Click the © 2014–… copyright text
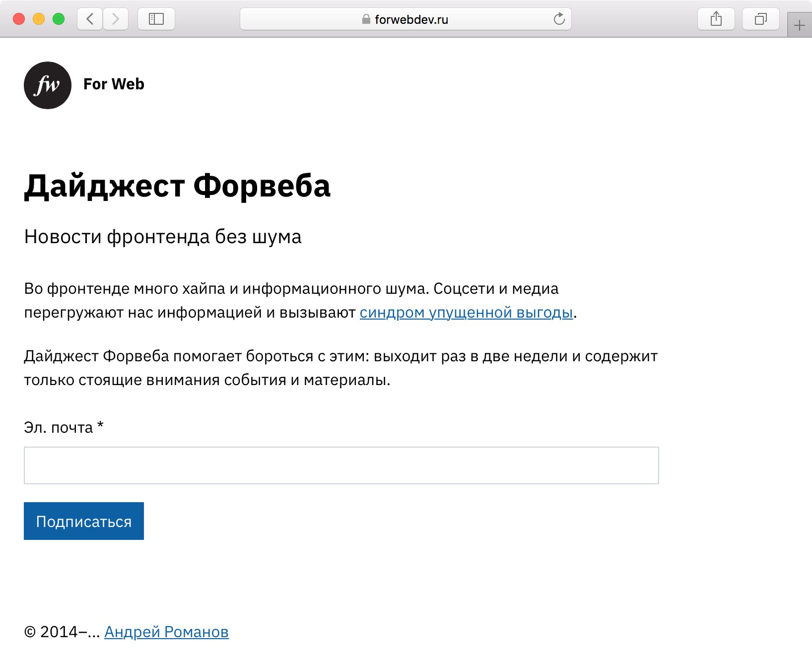This screenshot has height=659, width=812. pyautogui.click(x=62, y=632)
